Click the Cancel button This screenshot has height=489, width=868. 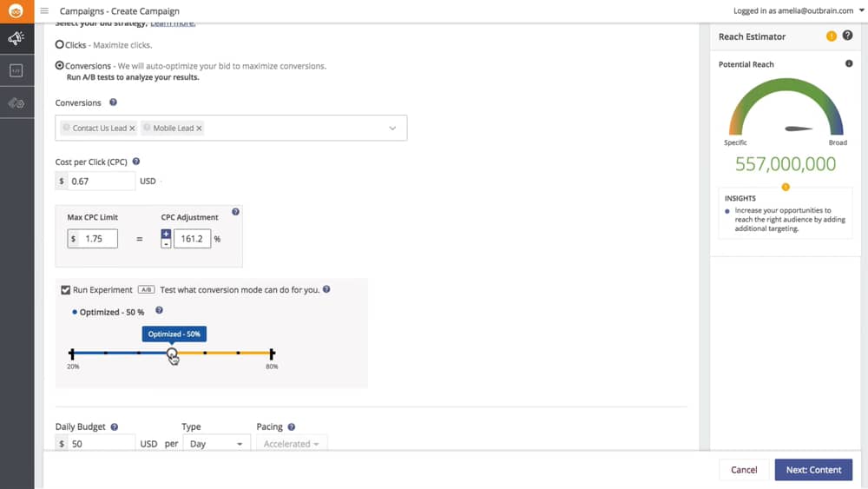tap(744, 470)
